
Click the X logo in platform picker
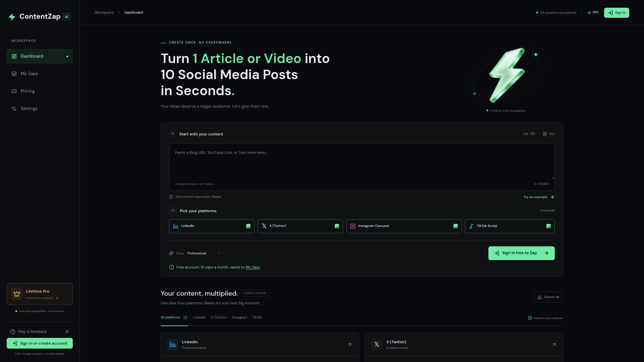tap(264, 226)
